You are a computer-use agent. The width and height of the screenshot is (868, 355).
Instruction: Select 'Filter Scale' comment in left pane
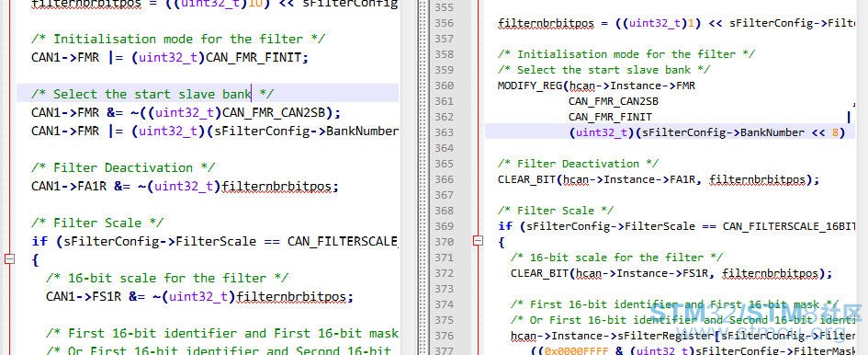97,223
